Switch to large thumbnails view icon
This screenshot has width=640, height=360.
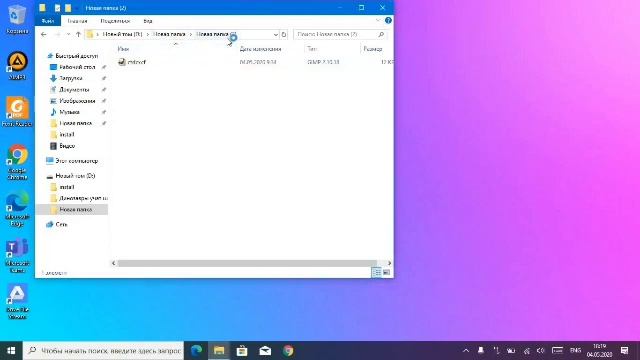[387, 272]
